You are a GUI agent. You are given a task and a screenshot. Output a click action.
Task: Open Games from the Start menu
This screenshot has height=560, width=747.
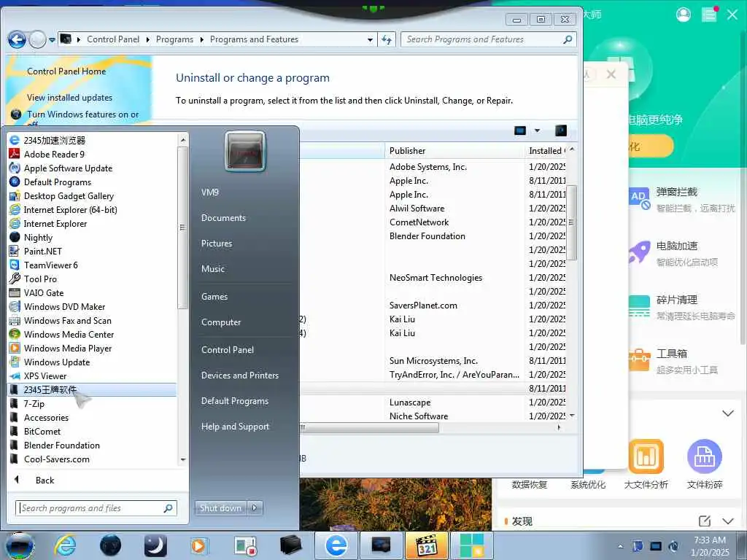214,296
